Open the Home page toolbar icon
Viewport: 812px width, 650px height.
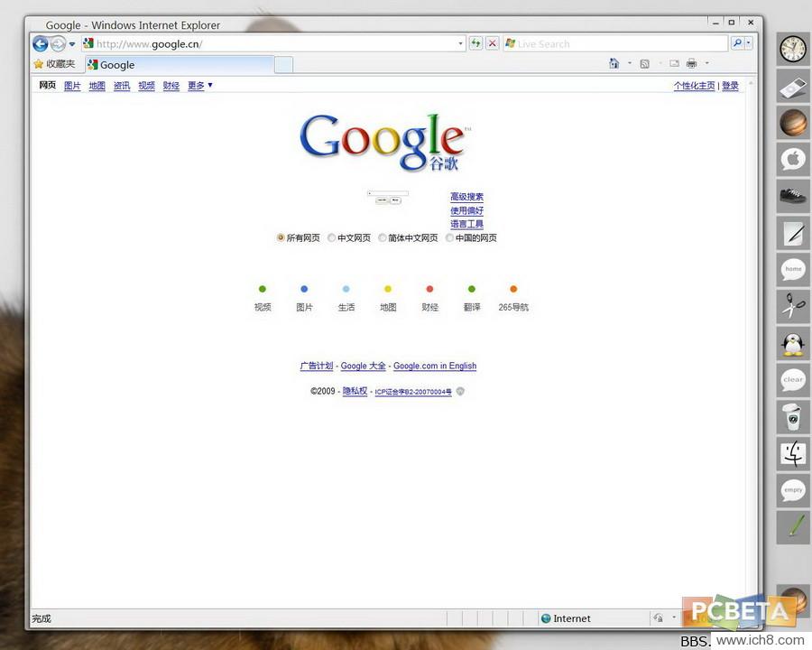614,64
